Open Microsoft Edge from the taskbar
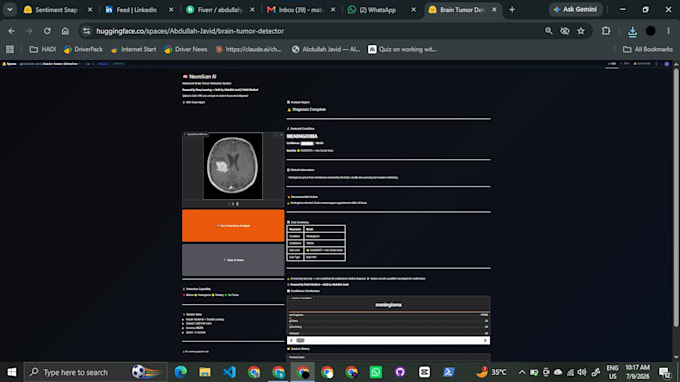 [x=180, y=372]
